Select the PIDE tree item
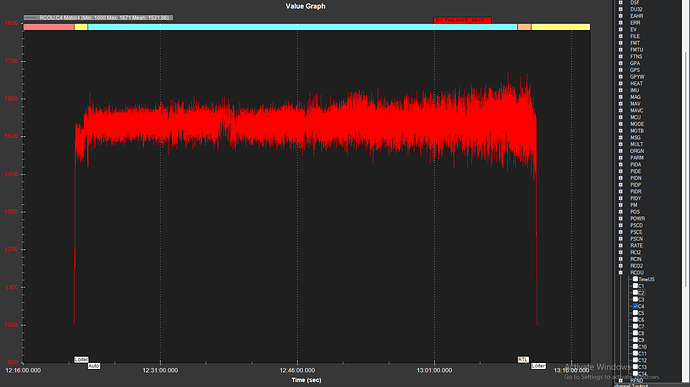 (x=635, y=172)
